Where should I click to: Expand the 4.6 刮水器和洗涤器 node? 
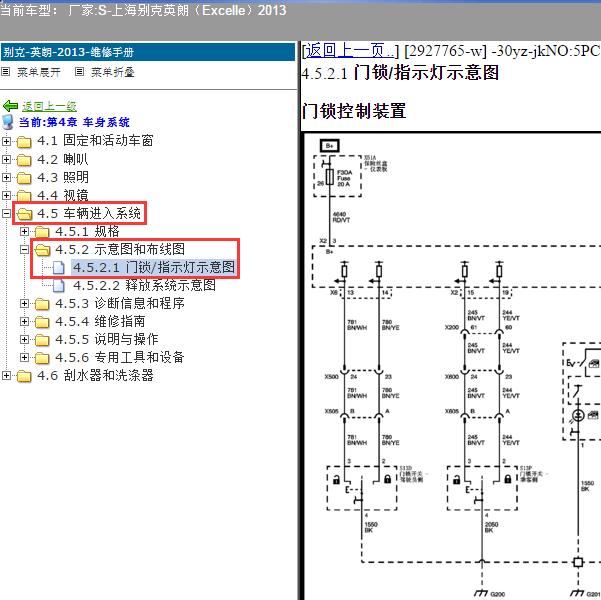point(6,375)
